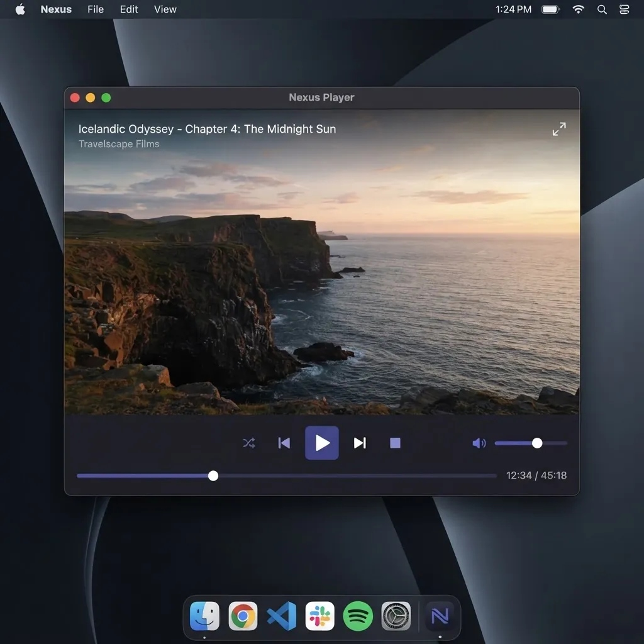Open the Wi-Fi status menu
Viewport: 644px width, 644px height.
coord(579,9)
